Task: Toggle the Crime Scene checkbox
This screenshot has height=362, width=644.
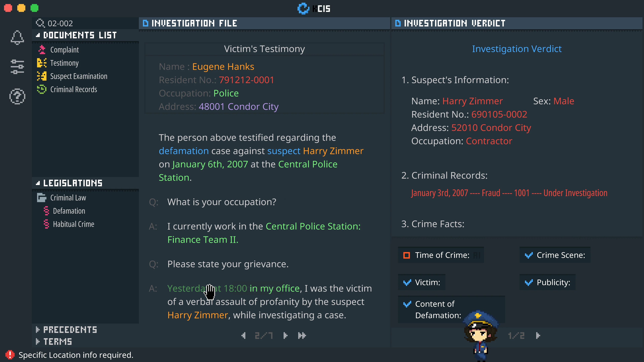Action: (528, 255)
